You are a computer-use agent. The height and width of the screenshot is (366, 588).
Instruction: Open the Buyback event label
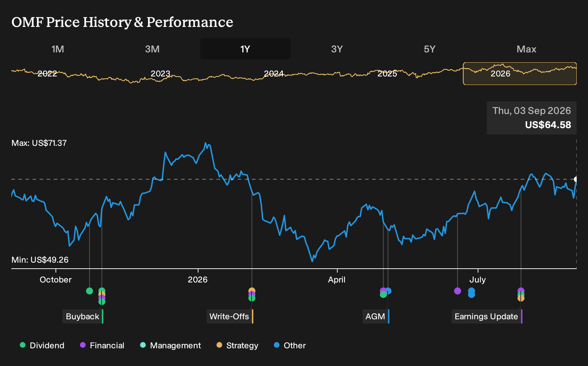coord(83,316)
